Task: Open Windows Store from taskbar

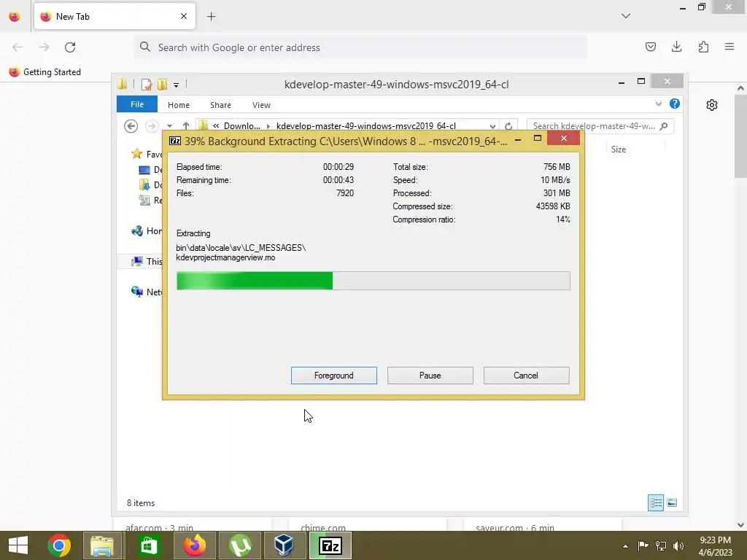Action: click(149, 545)
